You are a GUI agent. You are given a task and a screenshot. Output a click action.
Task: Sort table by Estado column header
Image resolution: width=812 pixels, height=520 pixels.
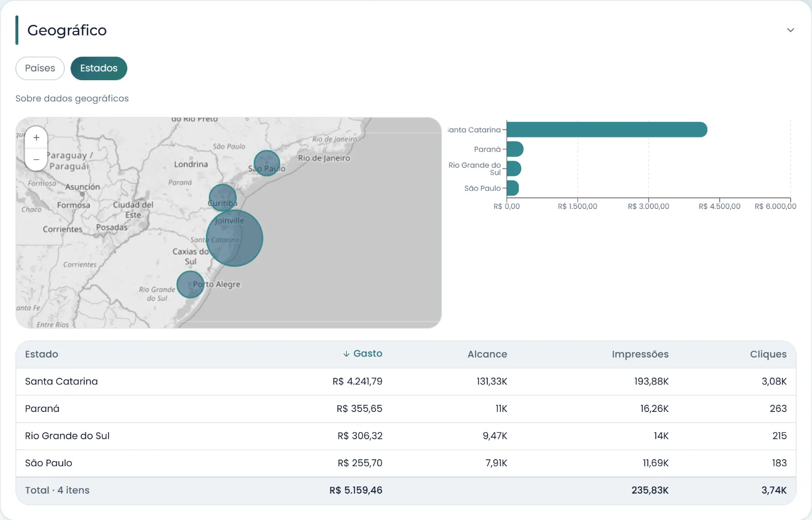[42, 354]
